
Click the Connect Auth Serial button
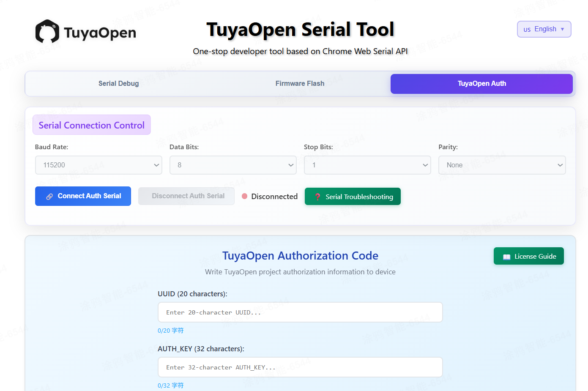[x=83, y=196]
